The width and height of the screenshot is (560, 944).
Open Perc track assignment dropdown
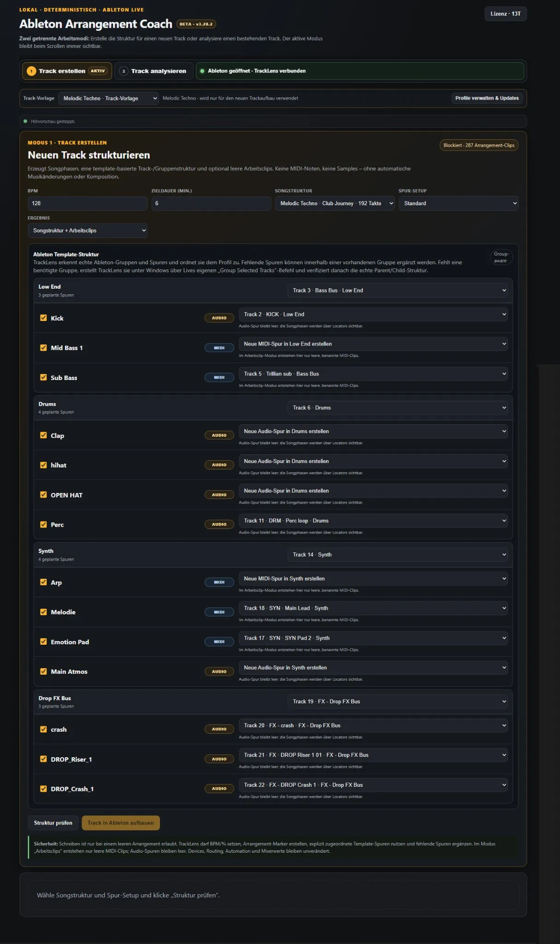click(x=373, y=521)
